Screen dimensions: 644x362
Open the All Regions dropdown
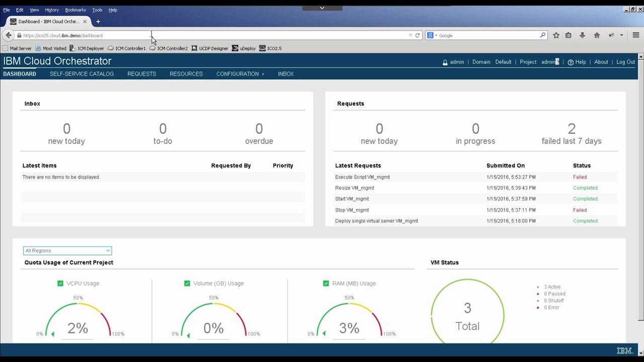pos(67,250)
